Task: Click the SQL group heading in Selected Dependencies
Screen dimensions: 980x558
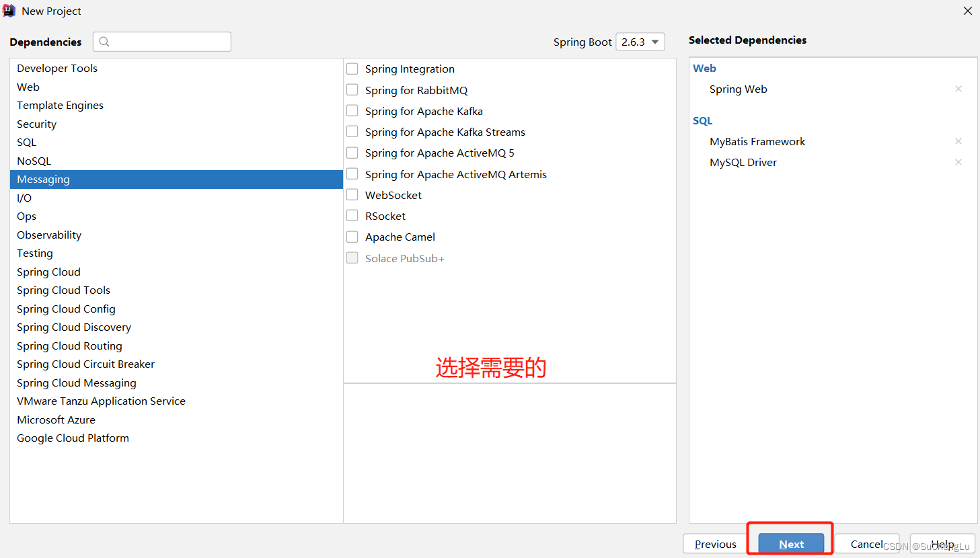Action: [x=702, y=120]
